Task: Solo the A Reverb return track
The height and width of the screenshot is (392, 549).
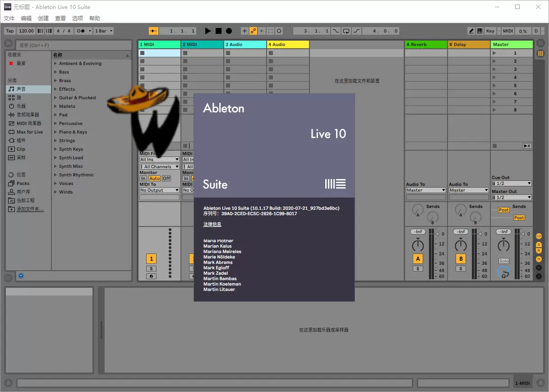Action: (x=418, y=269)
